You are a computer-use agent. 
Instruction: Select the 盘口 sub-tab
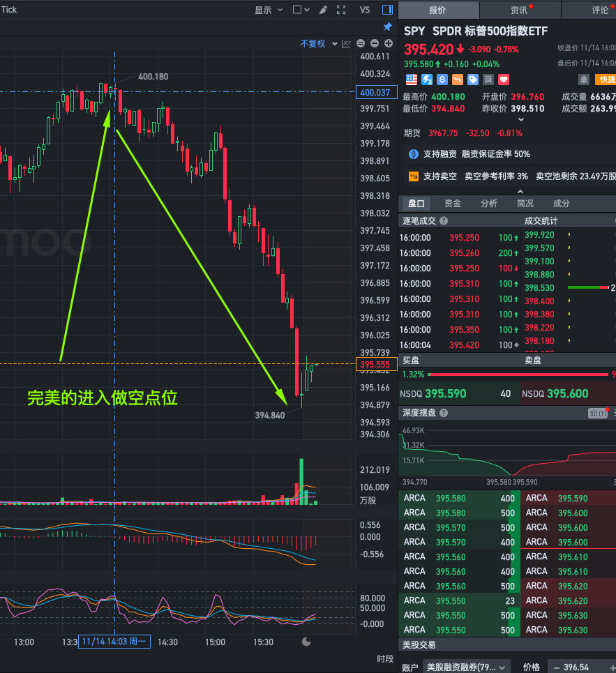tap(416, 203)
